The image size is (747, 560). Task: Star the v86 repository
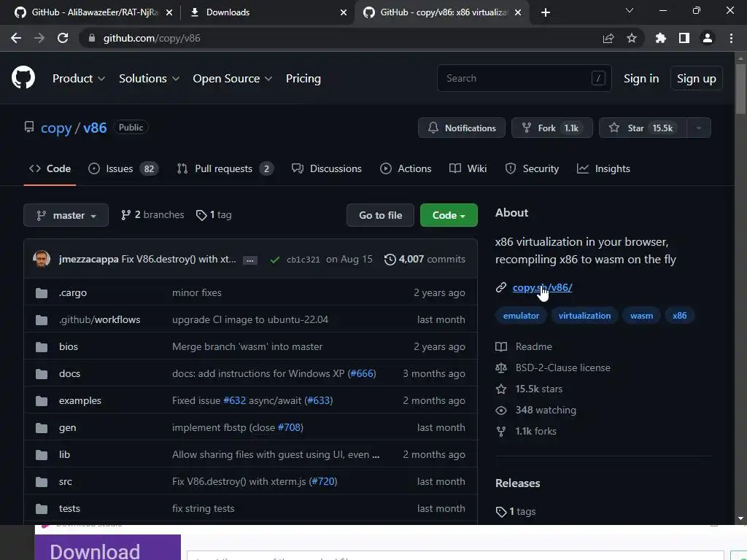point(643,128)
